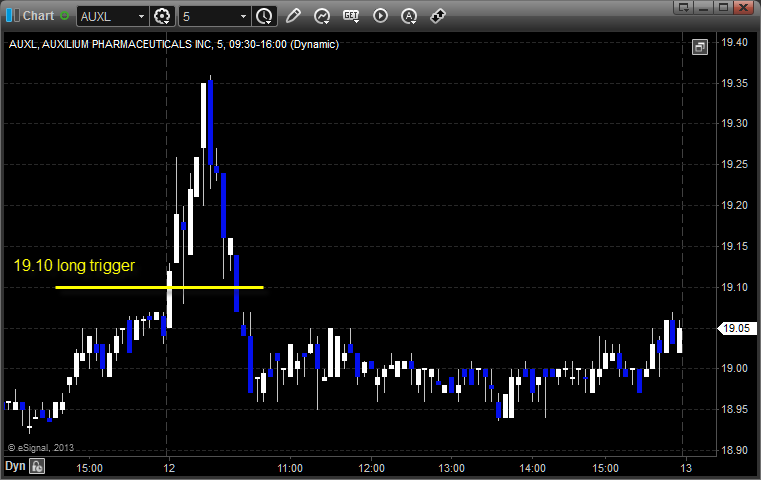Screen dimensions: 761x480
Task: Click the 18.95 price axis label
Action: (734, 409)
